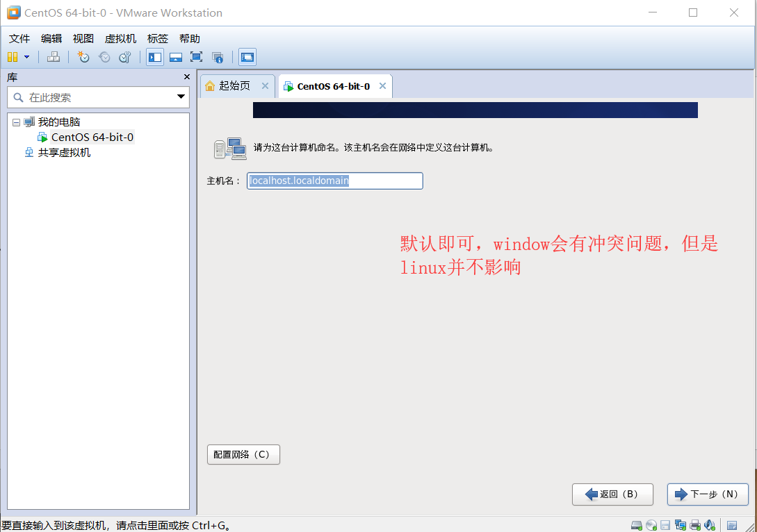Click the send Ctrl+Alt+Del toolbar icon
This screenshot has height=532, width=757.
(x=53, y=57)
